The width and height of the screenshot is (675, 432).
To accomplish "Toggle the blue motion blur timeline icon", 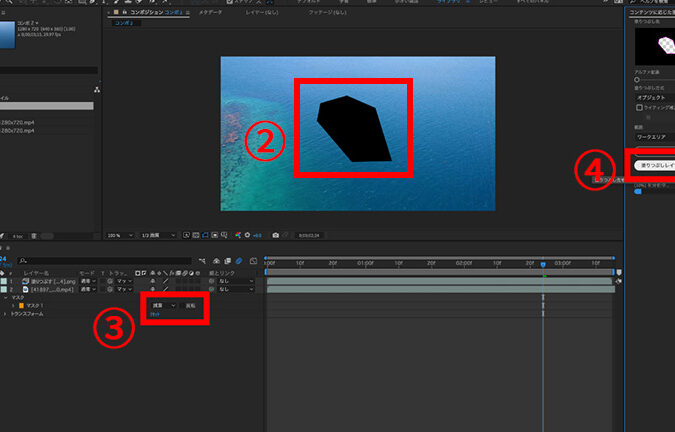I will click(x=239, y=261).
